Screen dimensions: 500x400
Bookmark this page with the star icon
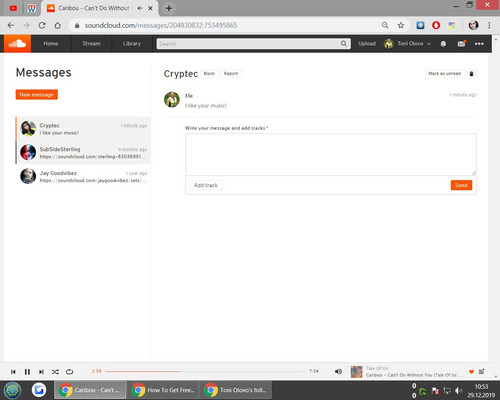point(401,25)
